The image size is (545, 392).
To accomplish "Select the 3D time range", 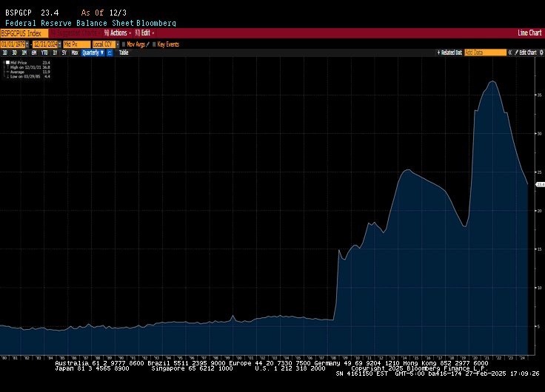I will 14,53.
